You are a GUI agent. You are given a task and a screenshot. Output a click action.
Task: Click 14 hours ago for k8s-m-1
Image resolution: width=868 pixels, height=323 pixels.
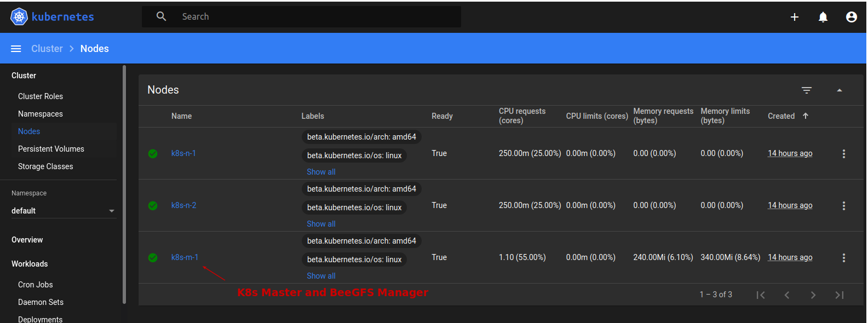pos(790,257)
